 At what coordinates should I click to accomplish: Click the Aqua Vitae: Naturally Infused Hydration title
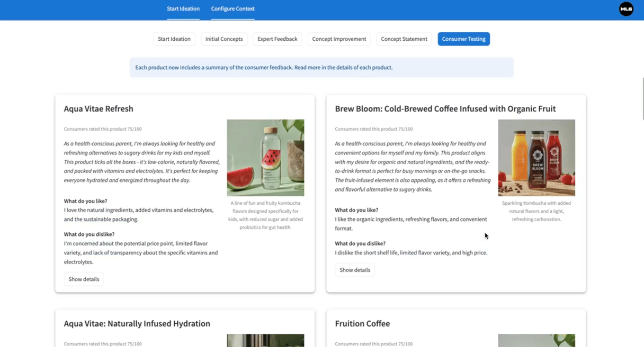coord(137,324)
